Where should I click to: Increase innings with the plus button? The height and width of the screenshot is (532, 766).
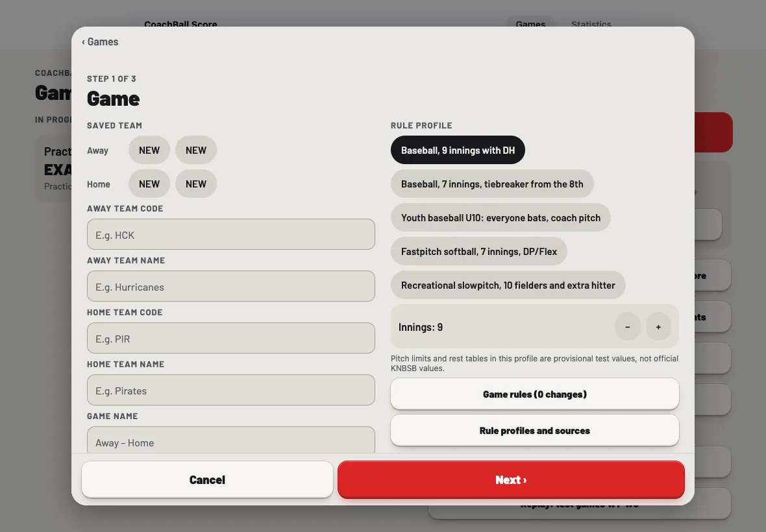point(658,327)
